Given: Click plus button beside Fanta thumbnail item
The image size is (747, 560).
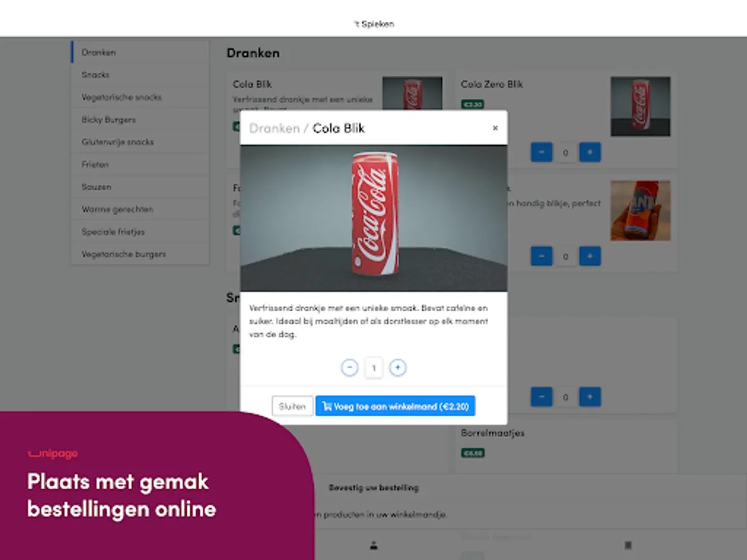Looking at the screenshot, I should [590, 256].
